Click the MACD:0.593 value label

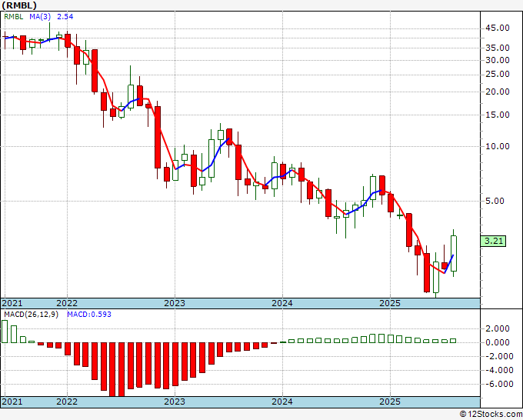pyautogui.click(x=89, y=315)
